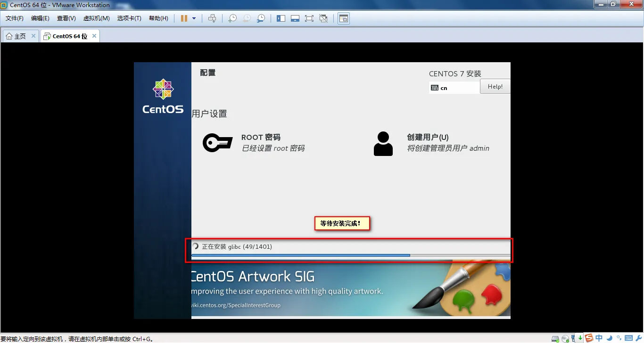
Task: Close the CentOS 64 位 tab
Action: [x=94, y=36]
